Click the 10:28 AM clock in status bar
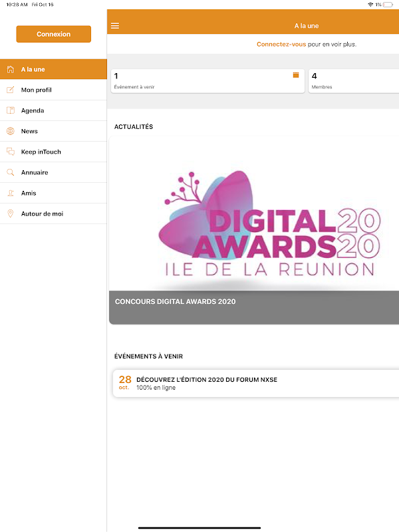 tap(17, 5)
